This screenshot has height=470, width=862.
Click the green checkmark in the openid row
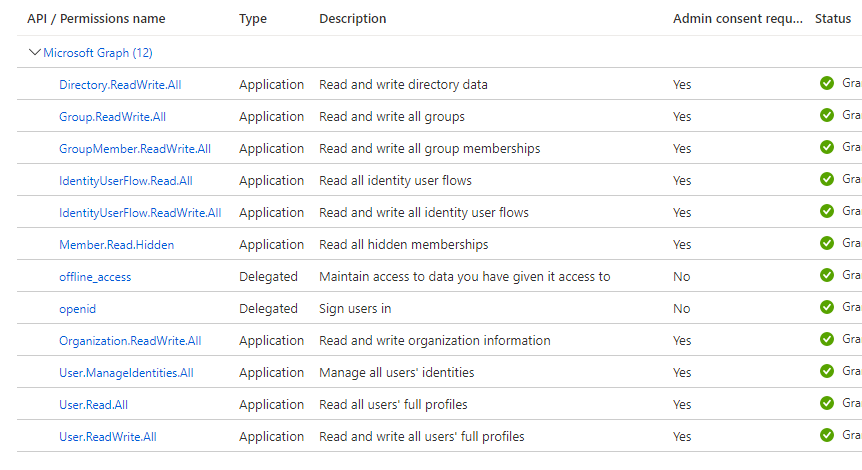pos(827,307)
